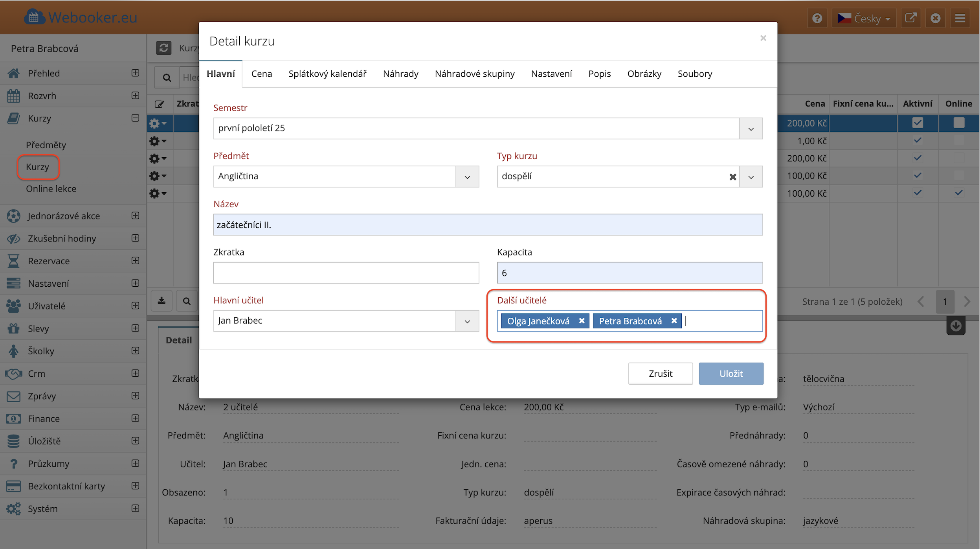
Task: Click into the Zkratka input field
Action: pos(346,273)
